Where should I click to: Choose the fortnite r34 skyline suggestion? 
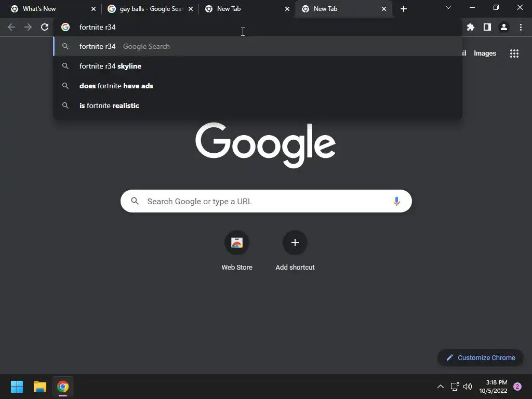tap(258, 66)
